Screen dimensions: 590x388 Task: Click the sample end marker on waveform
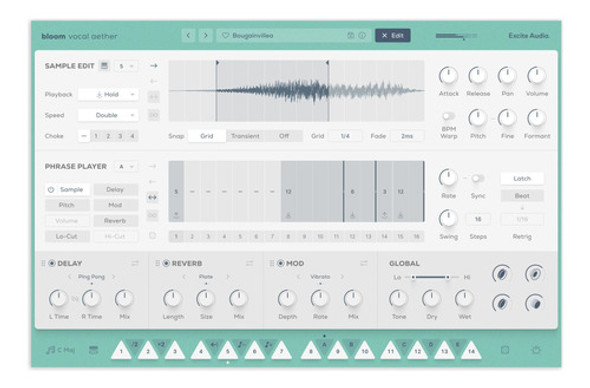327,63
